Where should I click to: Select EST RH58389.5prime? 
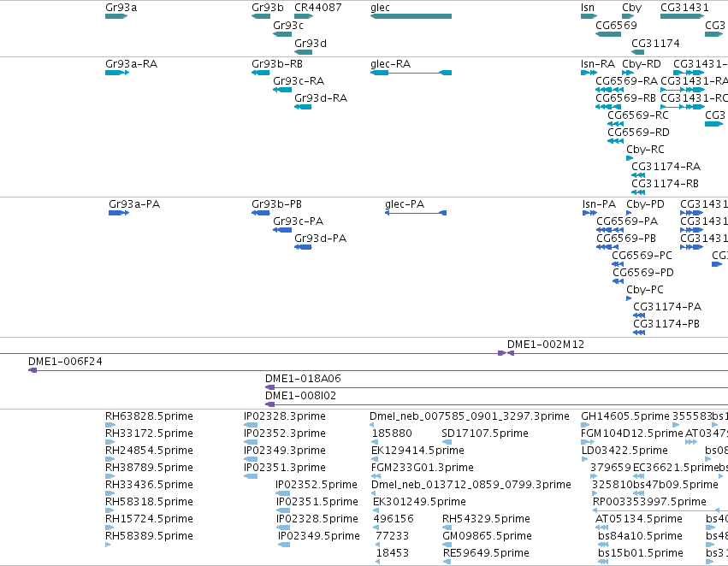click(108, 545)
